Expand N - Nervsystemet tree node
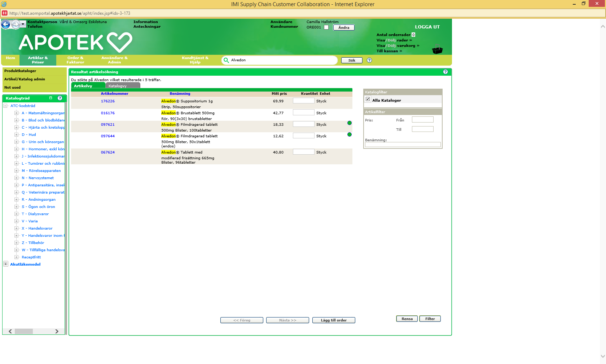The image size is (606, 364). [16, 178]
